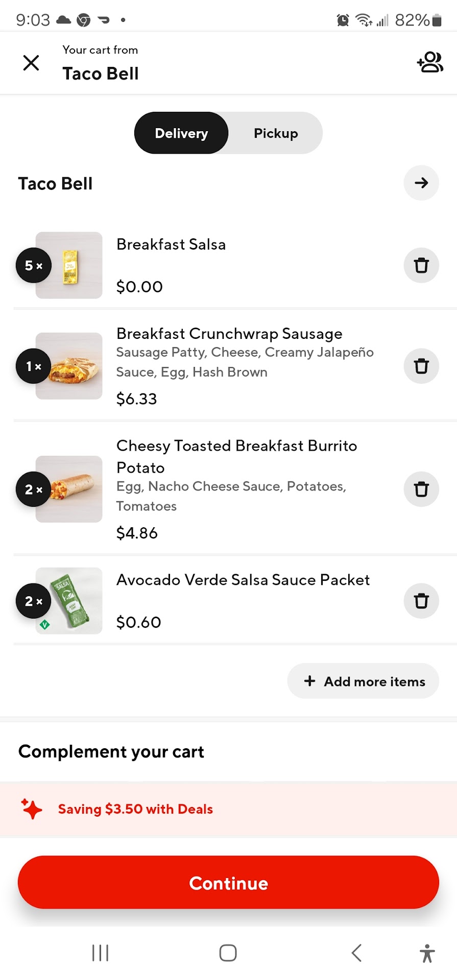The image size is (457, 980).
Task: Open quantity selector for Breakfast Crunchwrap Sausage
Action: [x=34, y=366]
